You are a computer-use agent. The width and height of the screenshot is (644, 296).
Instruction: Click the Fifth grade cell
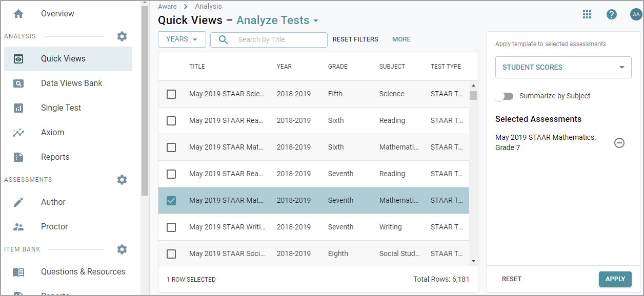[335, 94]
